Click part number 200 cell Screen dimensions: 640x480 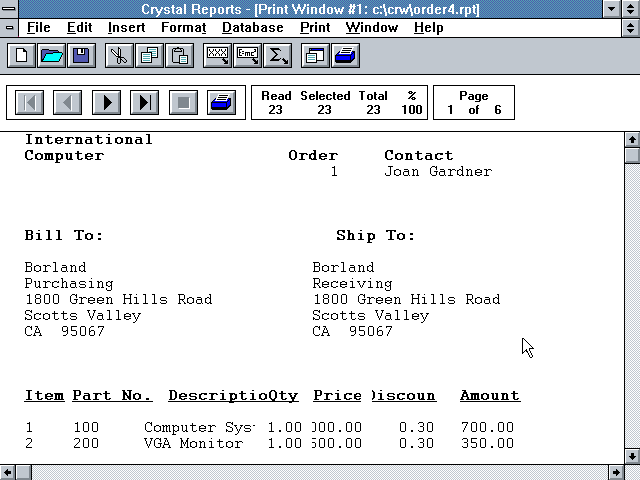[x=86, y=443]
